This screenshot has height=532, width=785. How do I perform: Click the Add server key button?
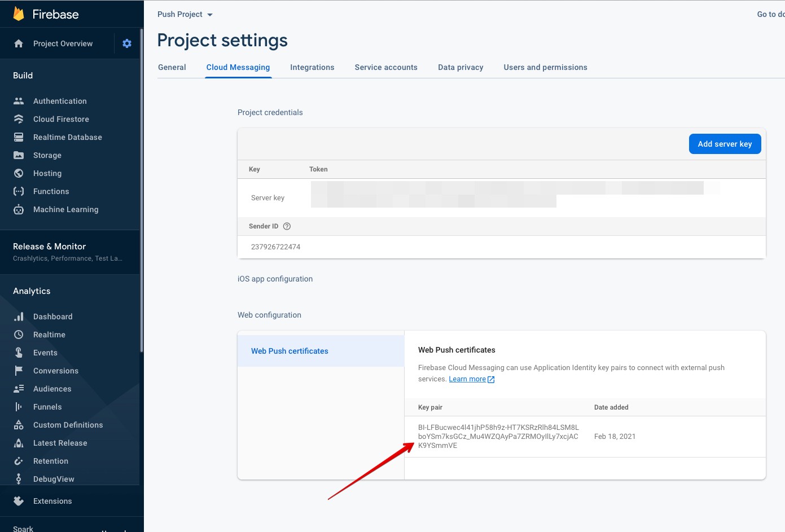click(x=725, y=144)
